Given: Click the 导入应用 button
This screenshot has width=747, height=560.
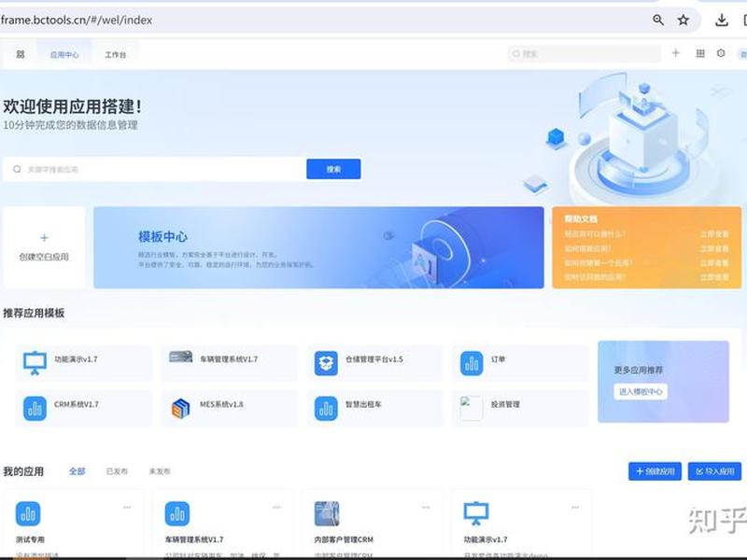Looking at the screenshot, I should pyautogui.click(x=714, y=471).
